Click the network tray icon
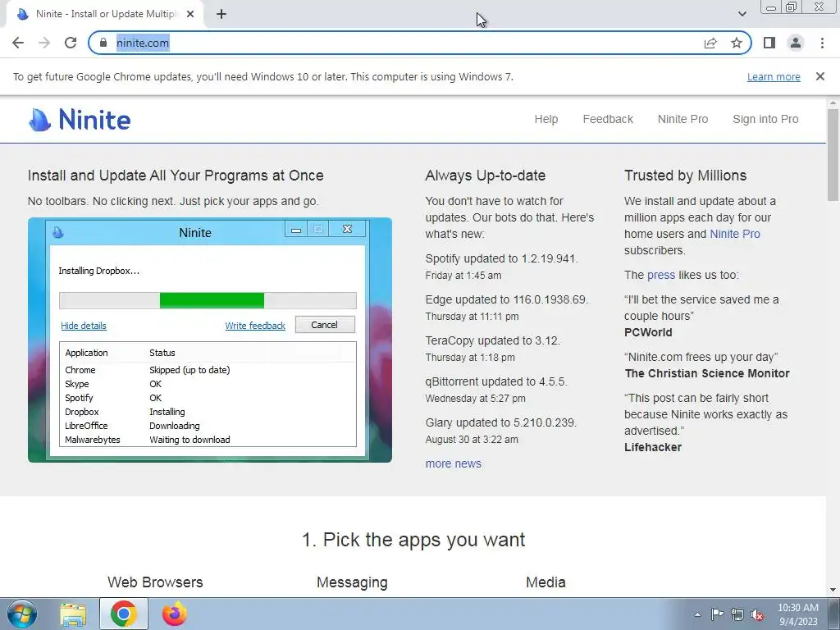 coord(737,614)
